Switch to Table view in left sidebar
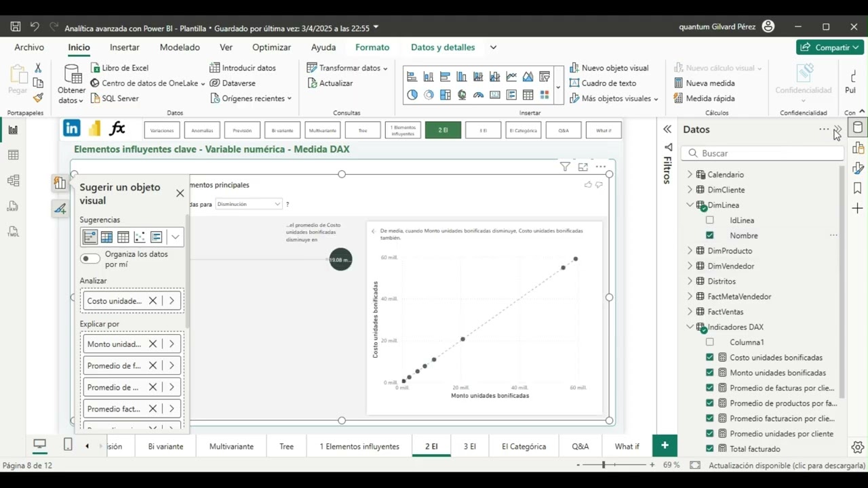 (x=13, y=155)
